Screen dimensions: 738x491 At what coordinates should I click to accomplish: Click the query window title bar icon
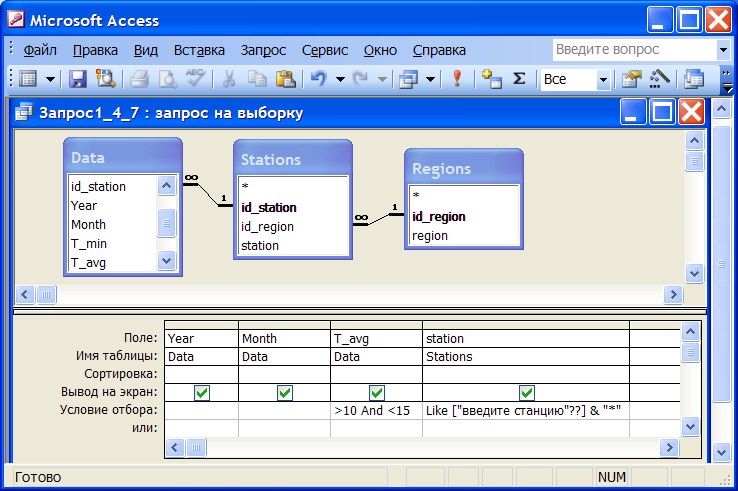point(24,112)
